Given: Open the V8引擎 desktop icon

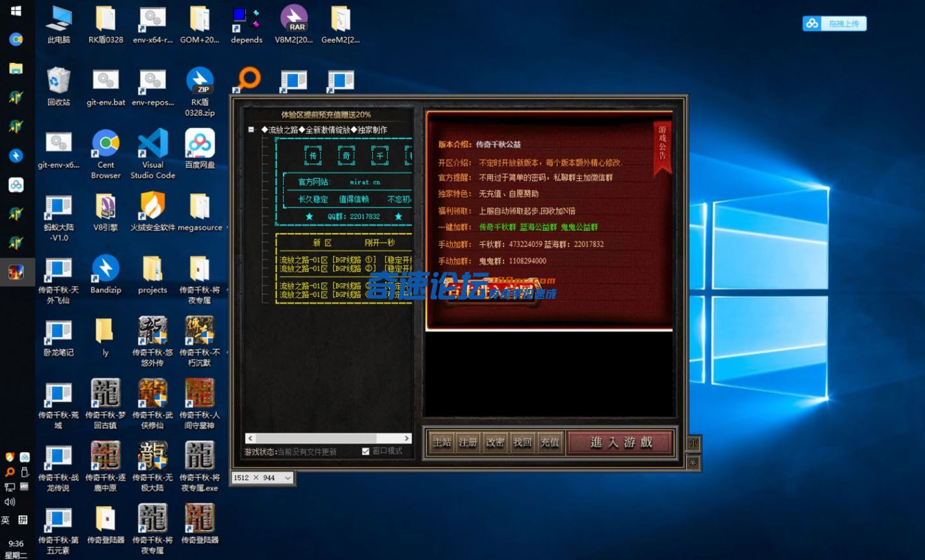Looking at the screenshot, I should 105,212.
